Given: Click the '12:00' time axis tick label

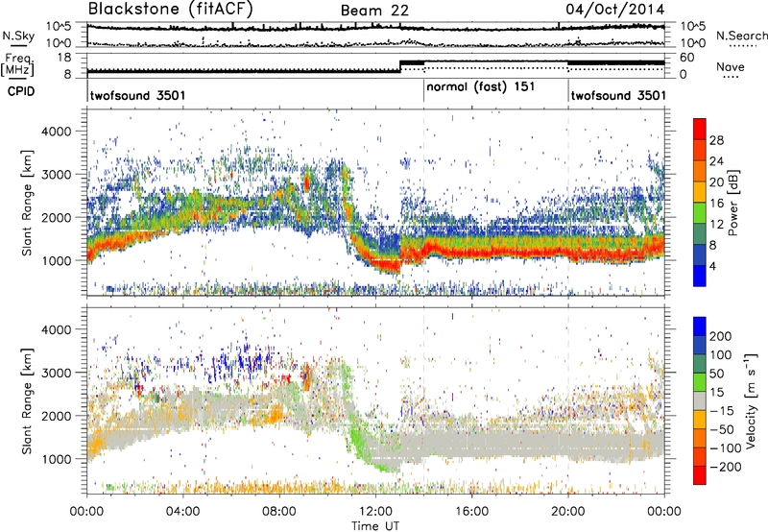Looking at the screenshot, I should pos(375,512).
